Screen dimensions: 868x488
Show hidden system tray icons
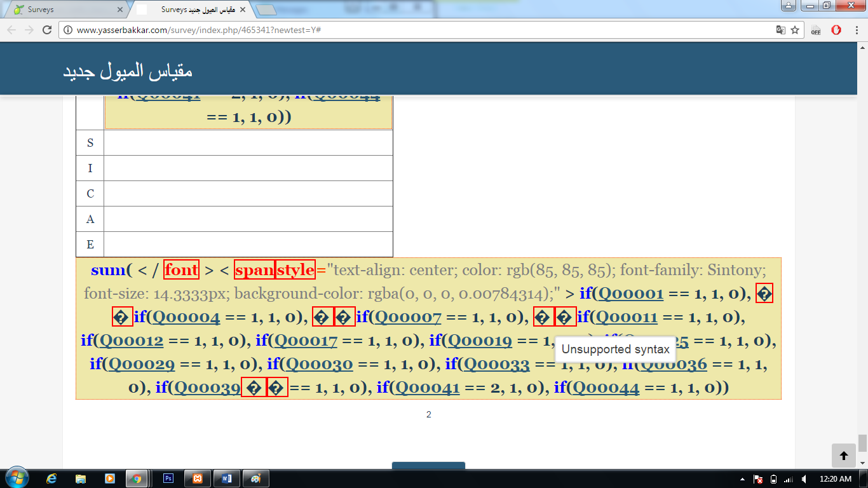tap(742, 479)
